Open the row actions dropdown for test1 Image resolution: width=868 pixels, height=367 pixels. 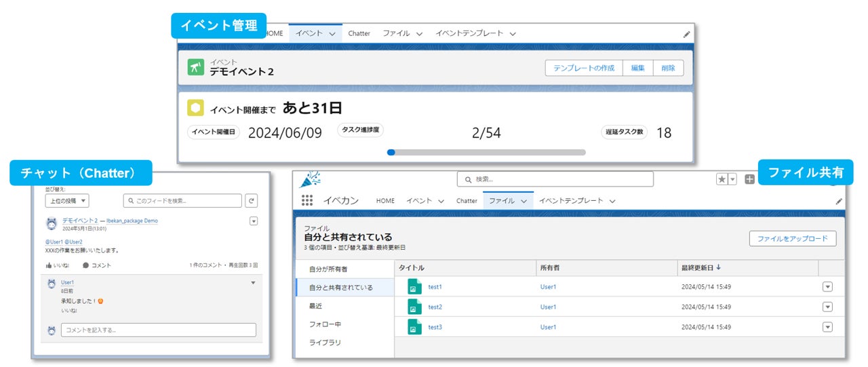tap(827, 286)
